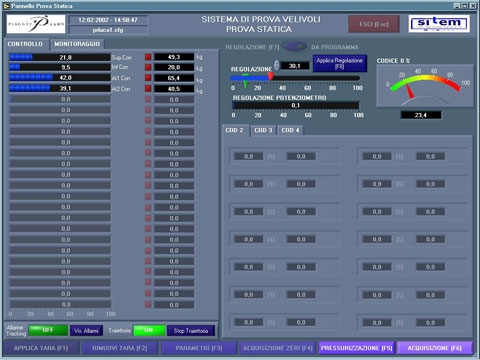
Task: Switch to the Monitoraggio tab
Action: click(x=77, y=44)
